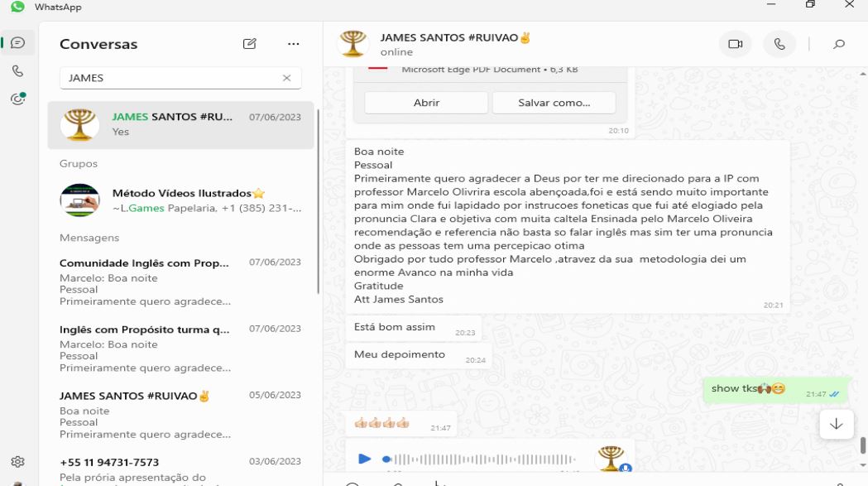This screenshot has height=486, width=868.
Task: Open the Conversas more options menu
Action: [294, 44]
